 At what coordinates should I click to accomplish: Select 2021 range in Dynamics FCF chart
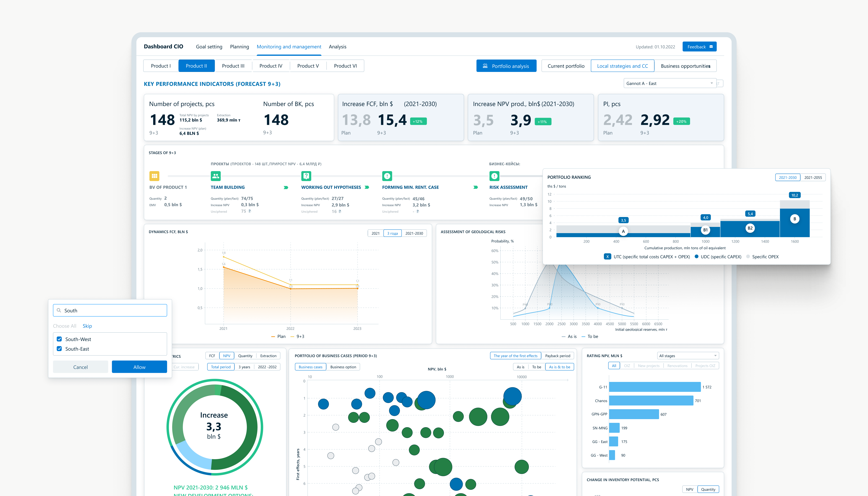tap(375, 233)
